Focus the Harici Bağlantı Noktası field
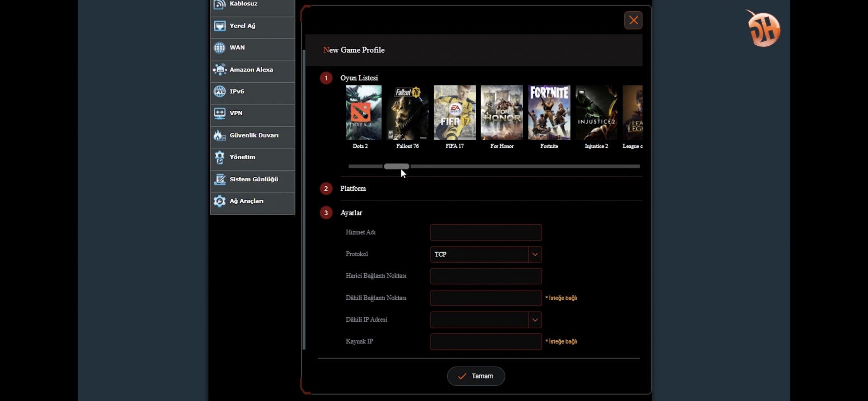The width and height of the screenshot is (868, 401). [486, 276]
